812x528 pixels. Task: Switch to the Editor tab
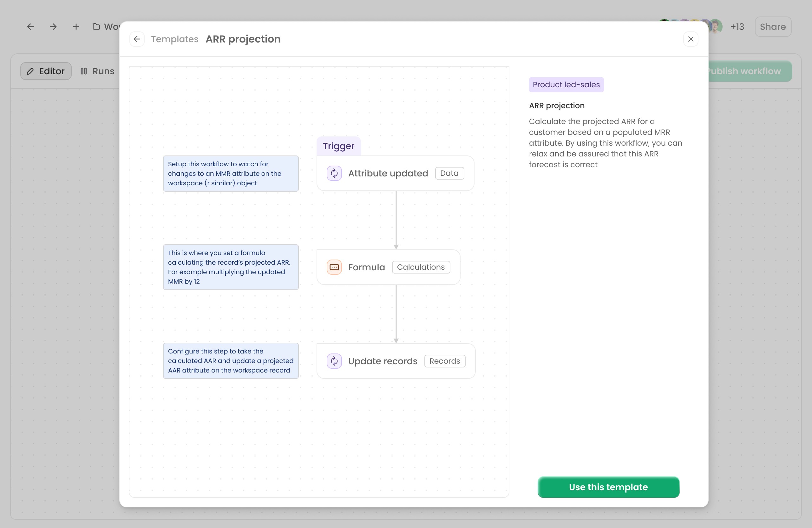pyautogui.click(x=45, y=71)
